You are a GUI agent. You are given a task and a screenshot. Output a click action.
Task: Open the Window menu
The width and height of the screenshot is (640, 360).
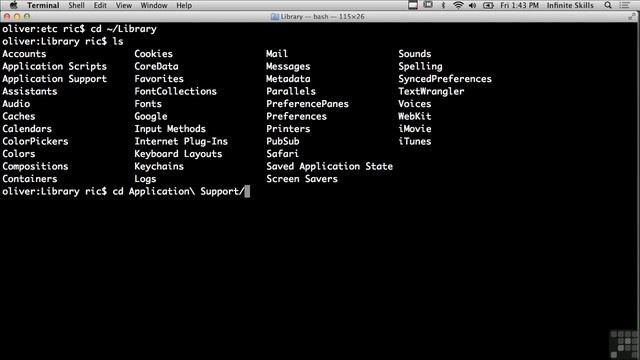(x=154, y=5)
